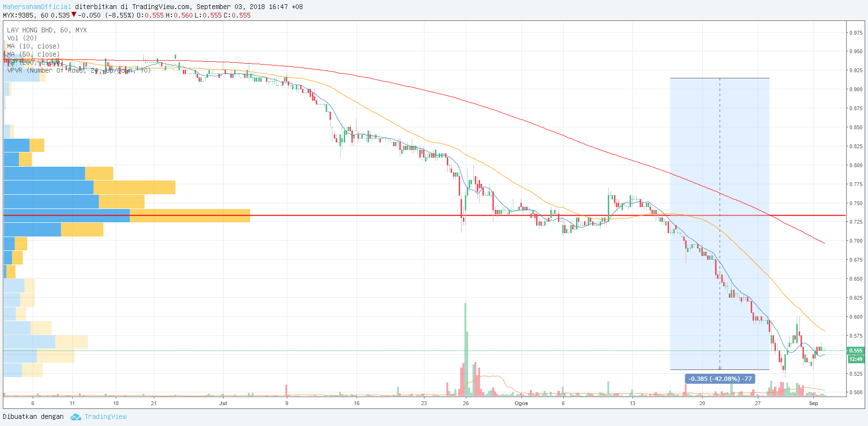Open the TradingView footer link
The width and height of the screenshot is (868, 426).
[x=105, y=417]
